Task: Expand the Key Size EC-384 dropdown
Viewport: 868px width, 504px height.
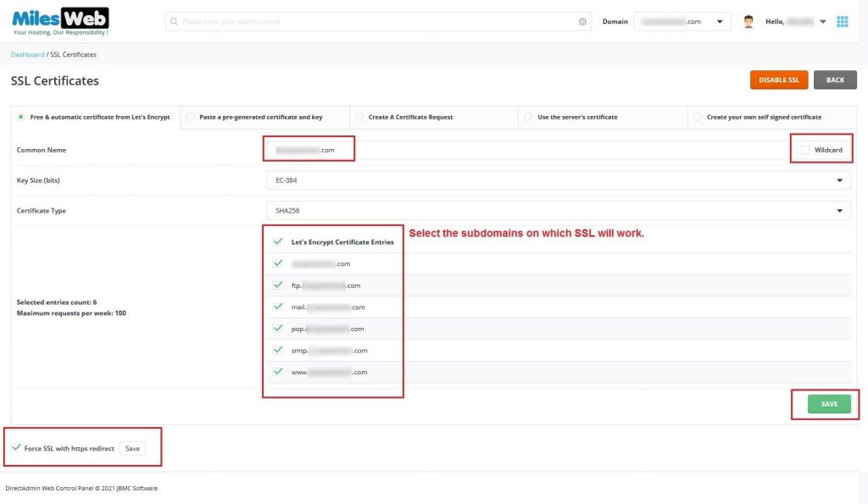Action: [x=558, y=180]
